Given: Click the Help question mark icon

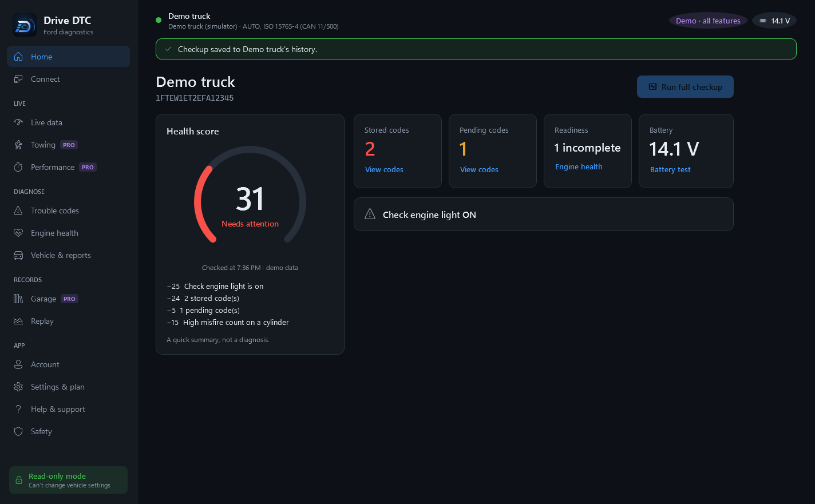Looking at the screenshot, I should click(x=18, y=409).
